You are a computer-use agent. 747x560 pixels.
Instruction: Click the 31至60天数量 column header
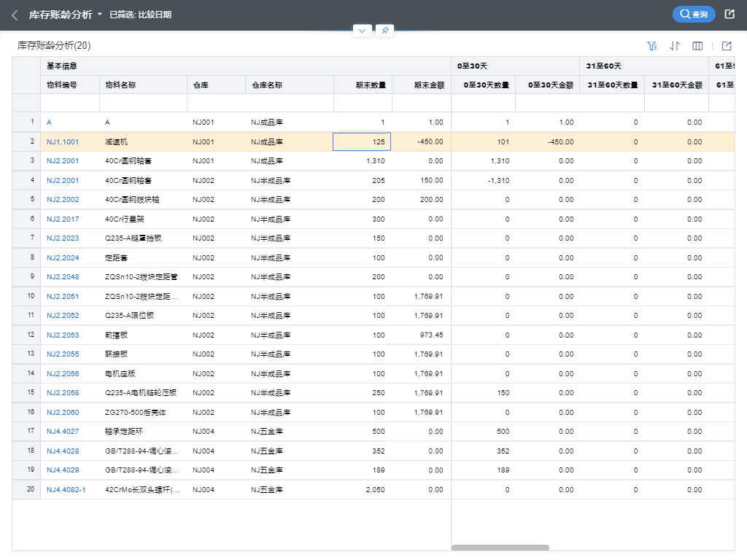click(x=612, y=85)
